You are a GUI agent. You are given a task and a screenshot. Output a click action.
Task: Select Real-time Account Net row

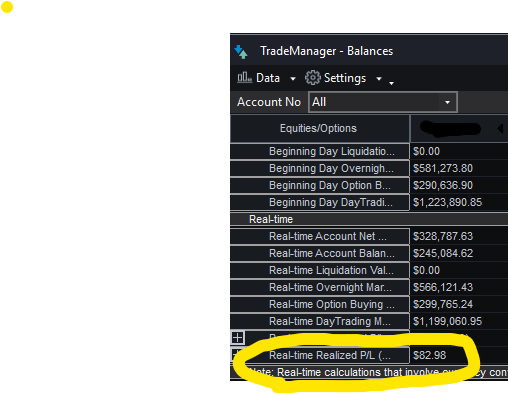pyautogui.click(x=369, y=236)
